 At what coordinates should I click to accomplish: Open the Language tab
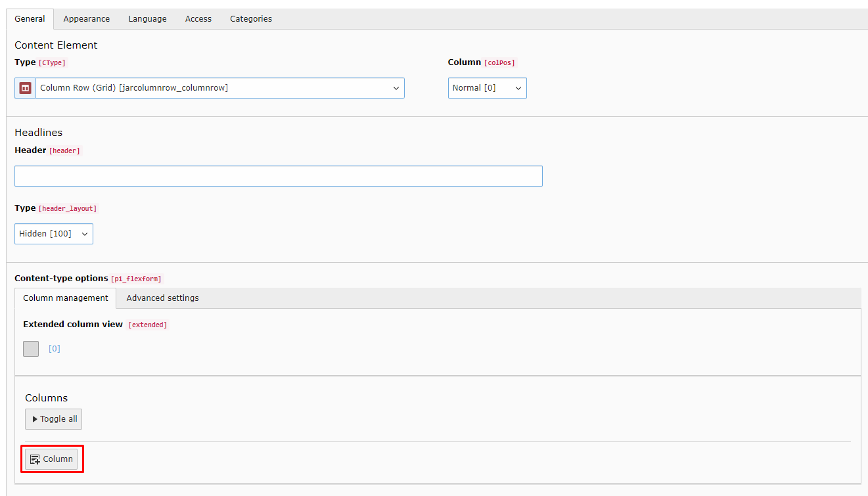[147, 19]
